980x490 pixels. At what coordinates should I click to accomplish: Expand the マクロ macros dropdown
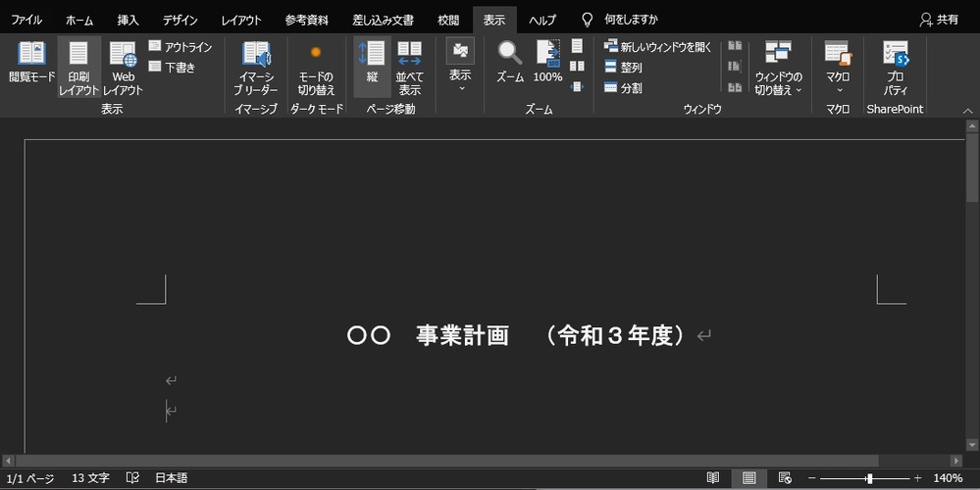(x=838, y=67)
